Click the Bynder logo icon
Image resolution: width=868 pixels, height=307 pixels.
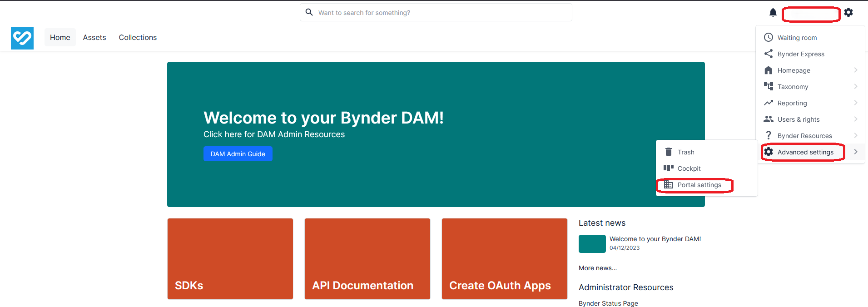tap(22, 38)
